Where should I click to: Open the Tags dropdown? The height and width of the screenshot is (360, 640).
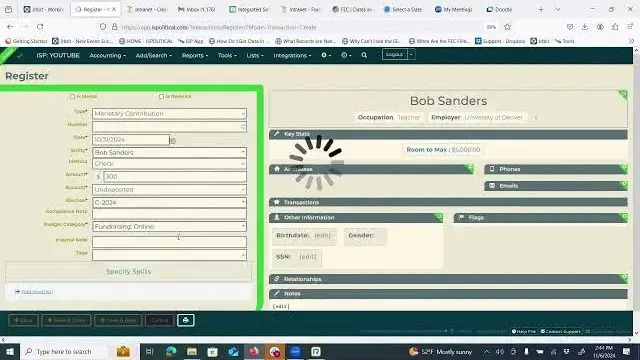tap(169, 255)
